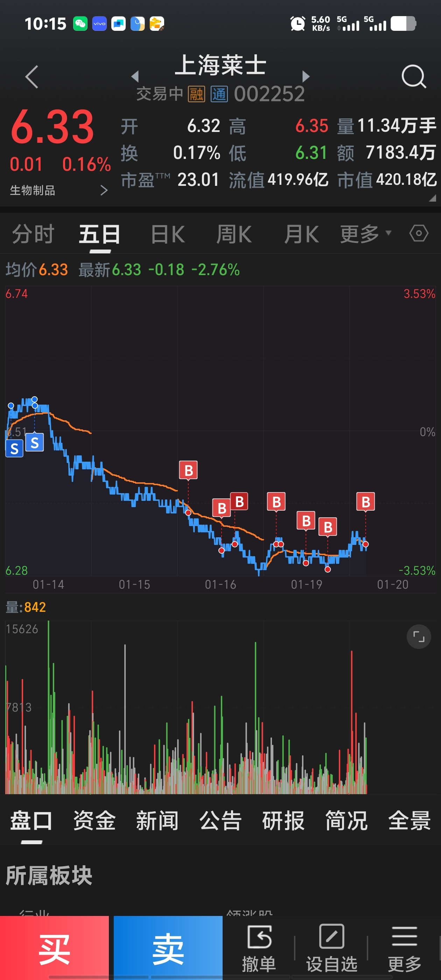Image resolution: width=441 pixels, height=980 pixels.
Task: Tap the highest B marker near 01-16
Action: click(x=188, y=470)
